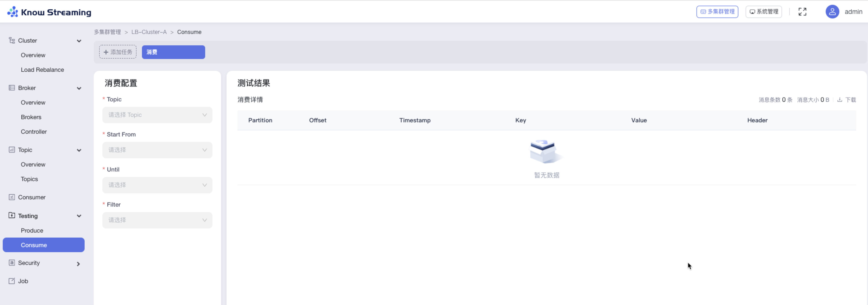Screen dimensions: 868x305
Task: Collapse the Cluster menu chevron
Action: [x=79, y=41]
